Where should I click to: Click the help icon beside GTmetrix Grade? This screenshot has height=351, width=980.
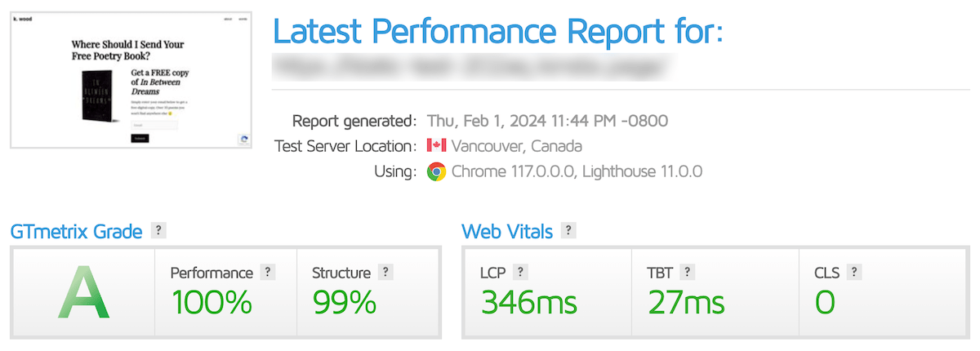point(160,231)
